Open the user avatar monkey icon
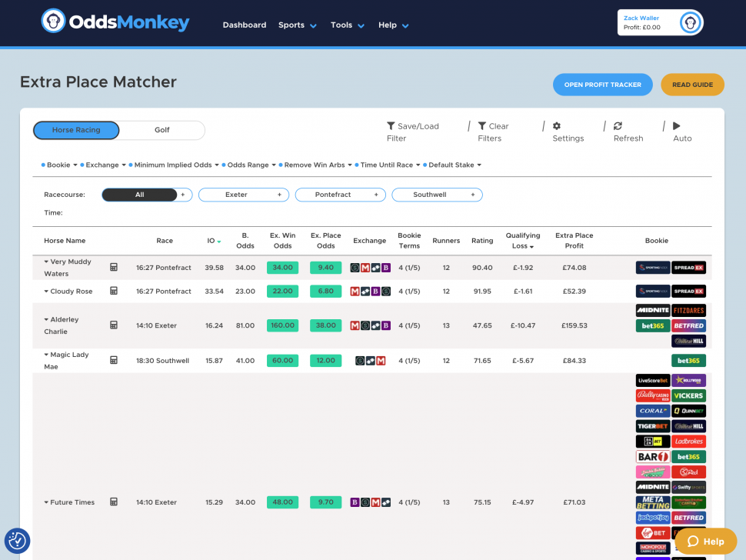Screen dimensions: 746x560 (x=691, y=22)
